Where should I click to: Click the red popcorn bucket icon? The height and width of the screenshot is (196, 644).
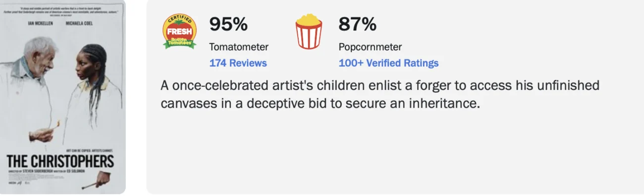pos(309,32)
